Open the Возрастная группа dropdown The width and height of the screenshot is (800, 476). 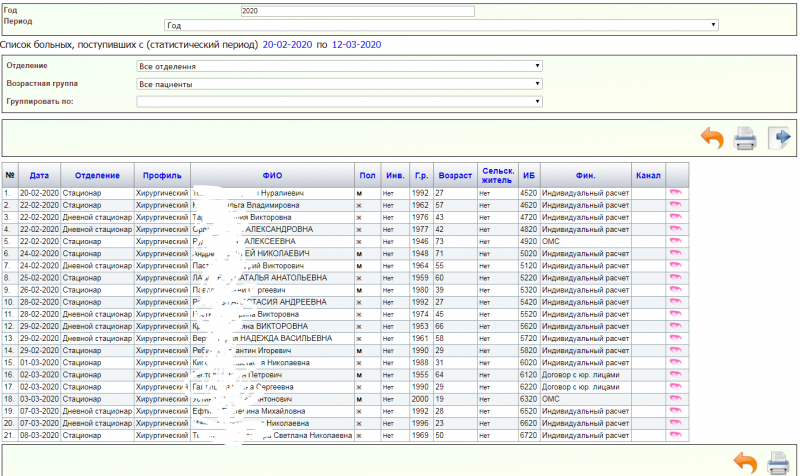point(339,84)
